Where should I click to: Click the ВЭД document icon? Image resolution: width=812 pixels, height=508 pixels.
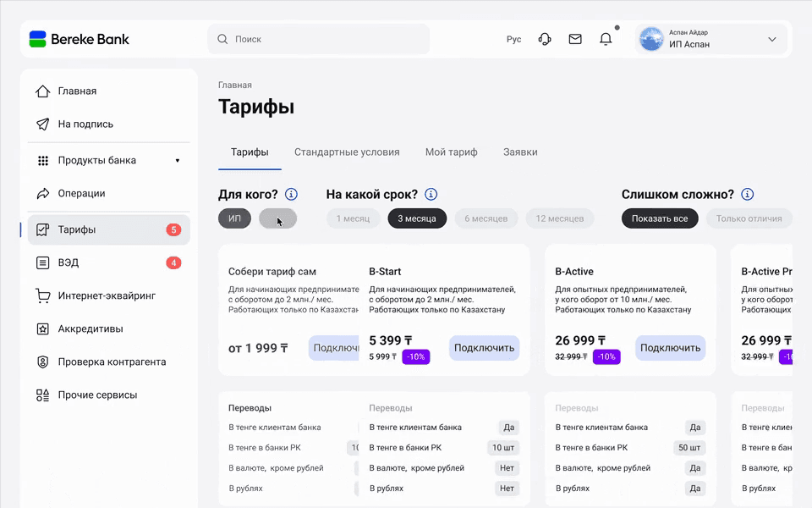click(43, 262)
